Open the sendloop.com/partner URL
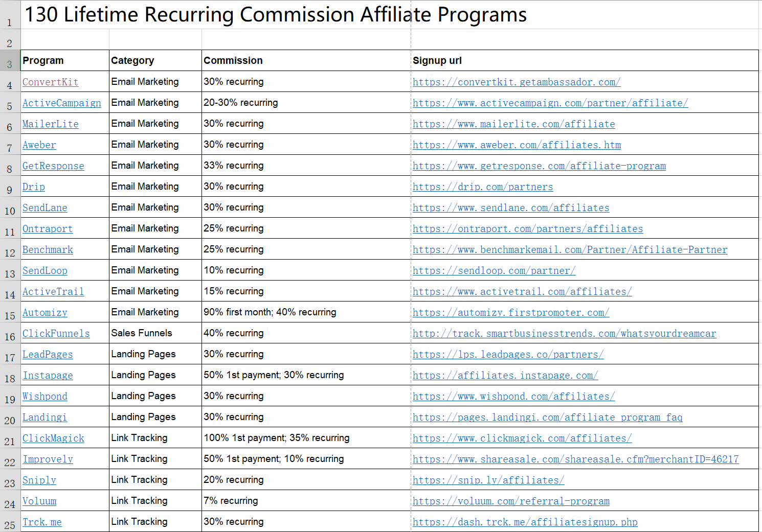The width and height of the screenshot is (762, 532). pyautogui.click(x=494, y=270)
